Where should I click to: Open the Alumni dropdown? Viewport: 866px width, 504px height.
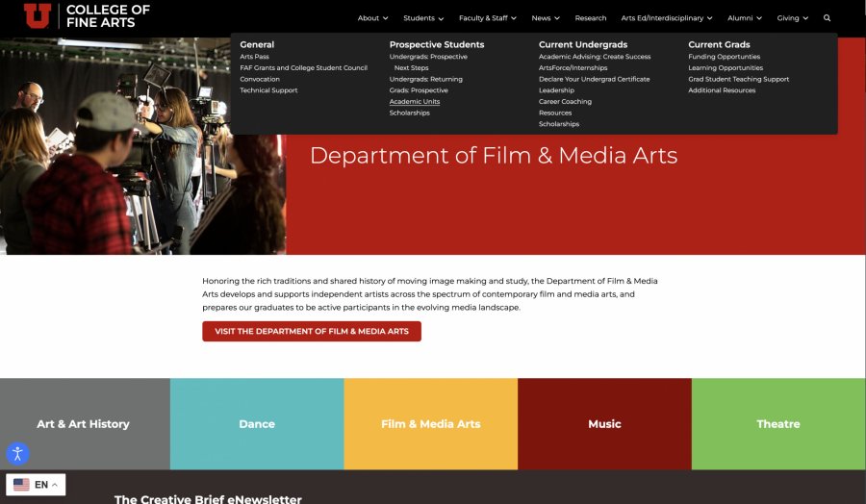tap(744, 18)
